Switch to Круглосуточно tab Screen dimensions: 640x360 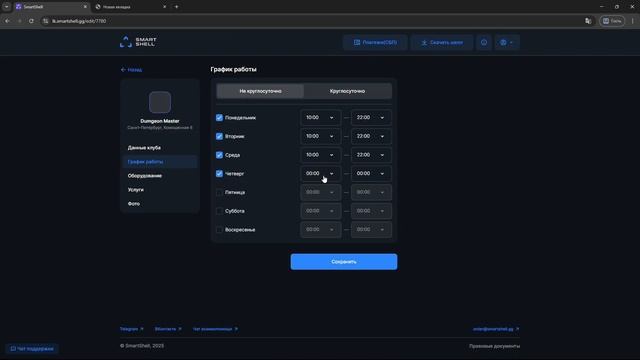[x=347, y=91]
